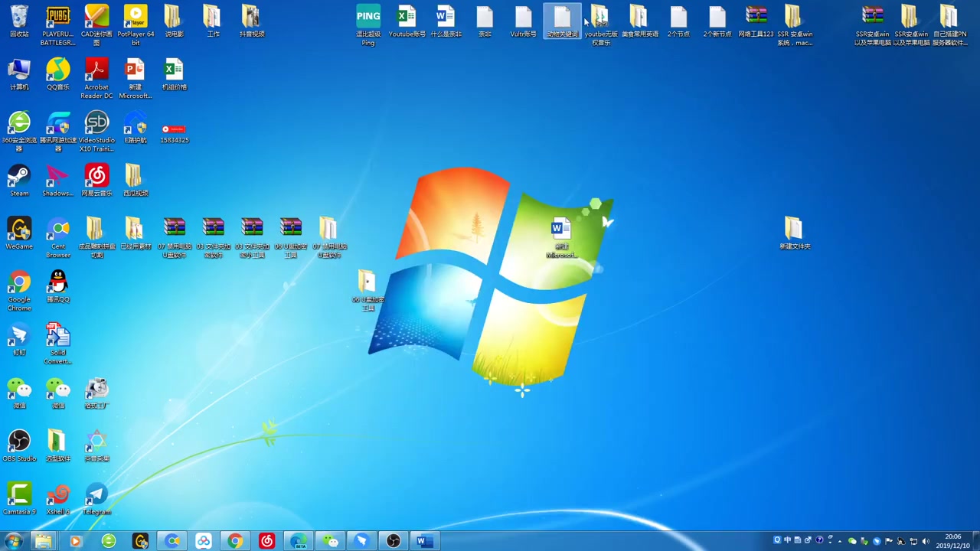Open CAD迷你画图 desktop shortcut
This screenshot has height=551, width=980.
coord(96,25)
